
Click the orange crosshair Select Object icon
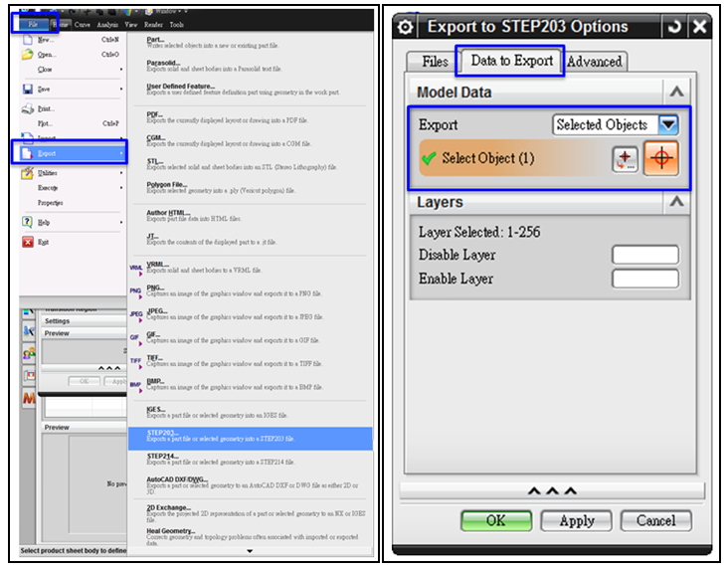coord(660,158)
